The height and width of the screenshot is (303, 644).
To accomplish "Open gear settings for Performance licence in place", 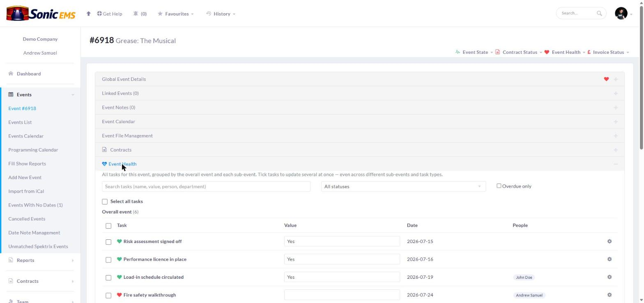I will (609, 259).
